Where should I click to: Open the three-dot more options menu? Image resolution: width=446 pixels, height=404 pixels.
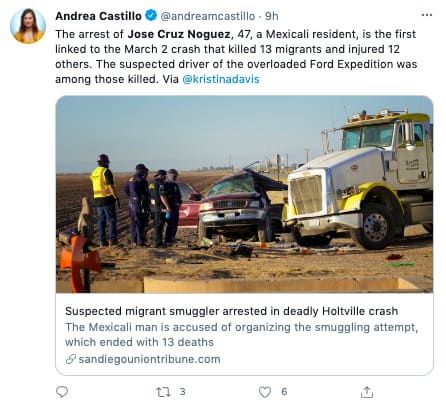427,15
